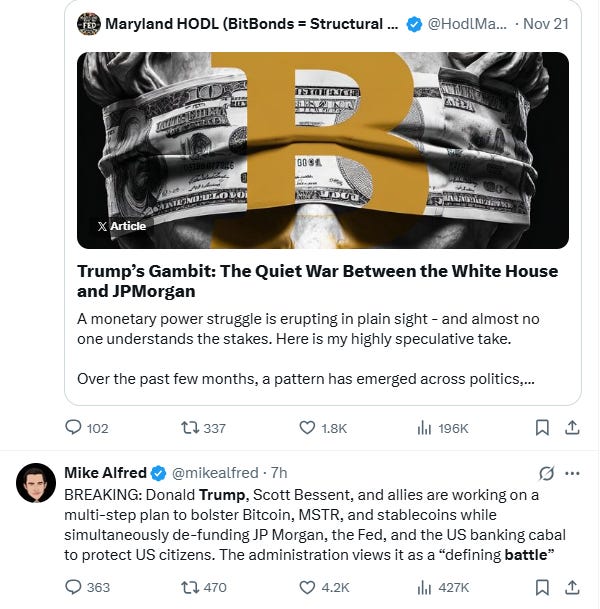The height and width of the screenshot is (609, 600).
Task: Like the Maryland HODL article post
Action: (x=308, y=428)
